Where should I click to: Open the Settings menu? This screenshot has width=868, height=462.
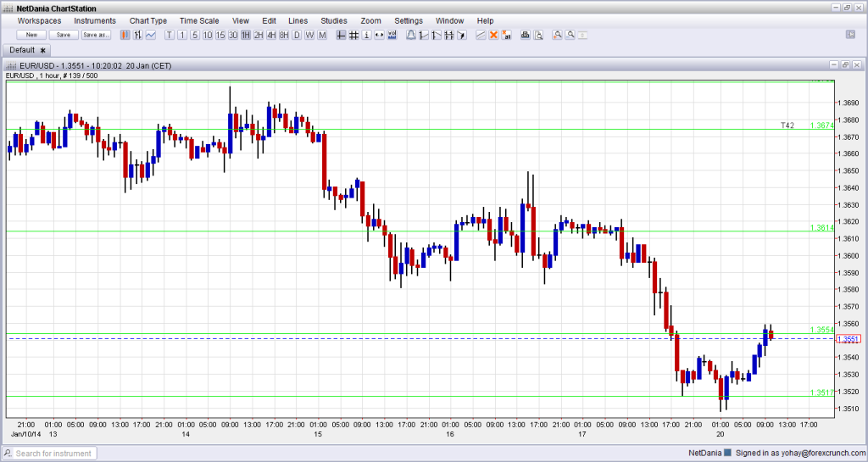point(409,20)
